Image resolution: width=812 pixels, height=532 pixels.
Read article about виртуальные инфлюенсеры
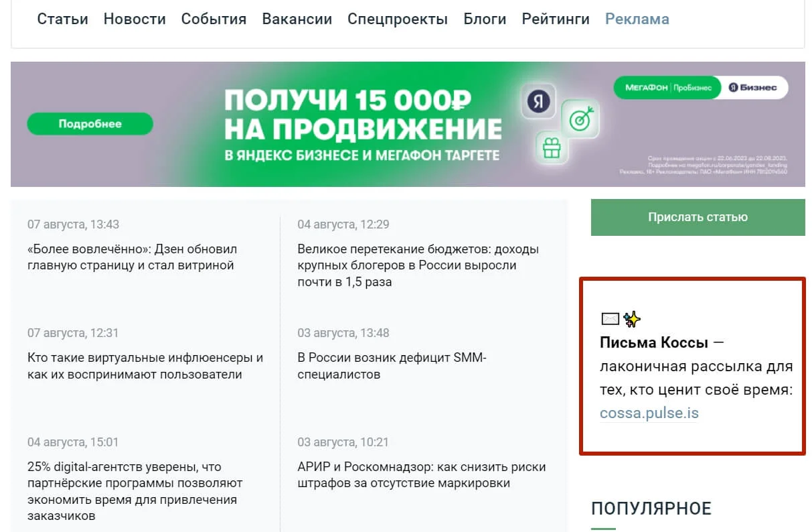pyautogui.click(x=145, y=366)
